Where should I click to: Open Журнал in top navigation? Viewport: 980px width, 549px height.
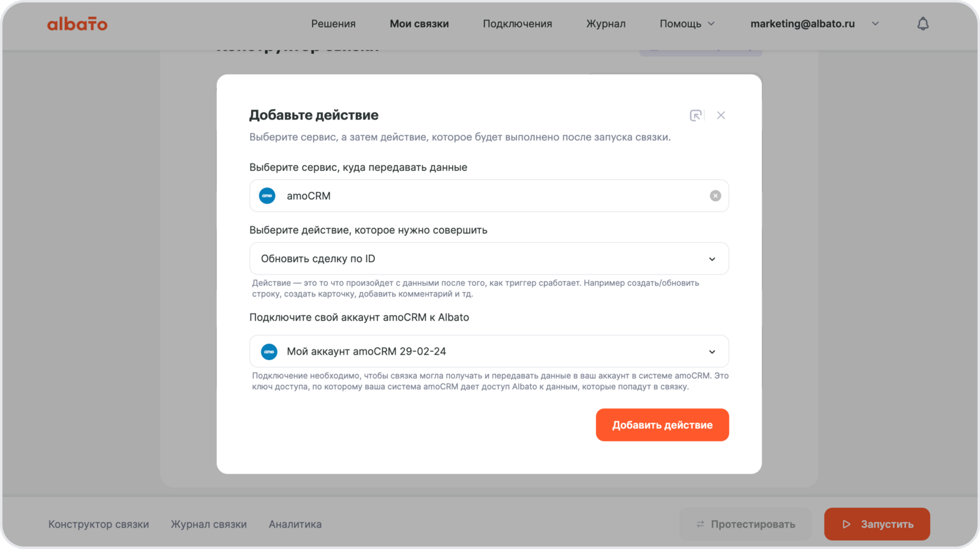coord(606,24)
